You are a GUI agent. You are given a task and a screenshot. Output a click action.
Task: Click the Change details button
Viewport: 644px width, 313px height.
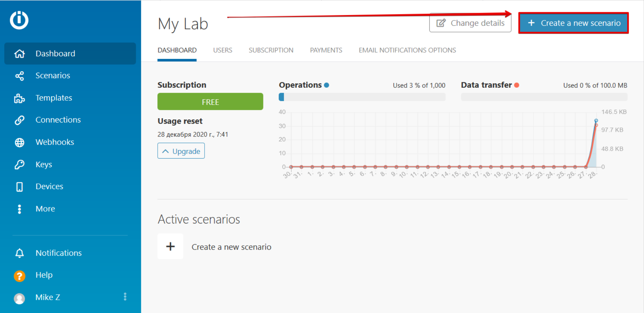[470, 23]
